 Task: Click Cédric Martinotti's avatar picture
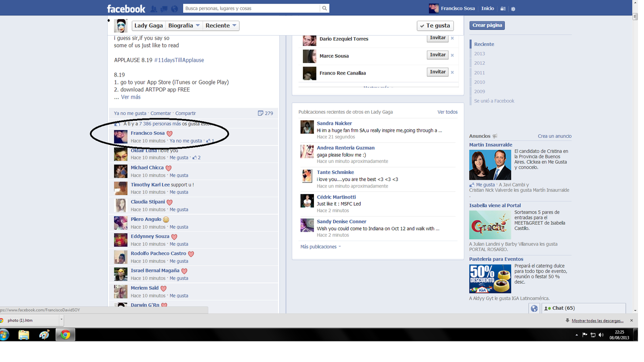pos(307,201)
